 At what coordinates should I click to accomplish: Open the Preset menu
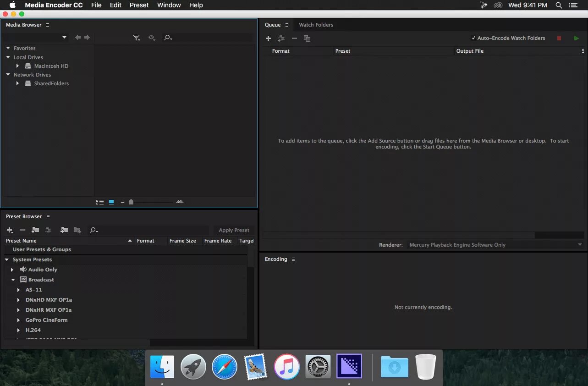click(139, 5)
